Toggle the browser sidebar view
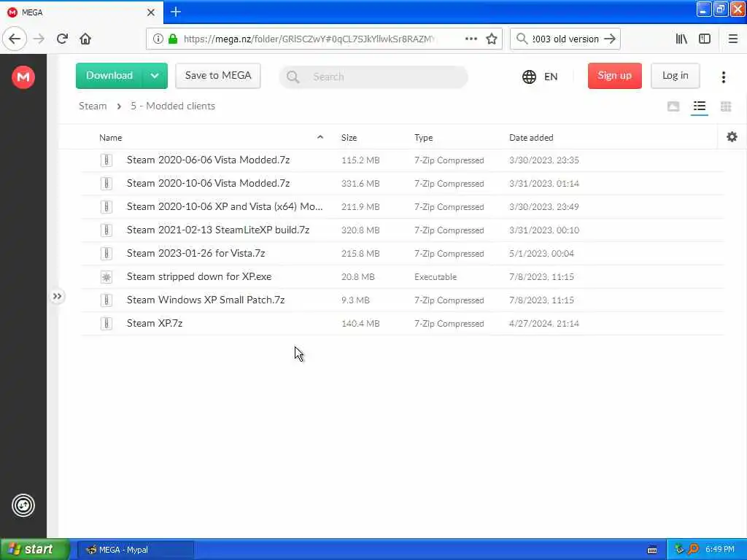 click(704, 39)
